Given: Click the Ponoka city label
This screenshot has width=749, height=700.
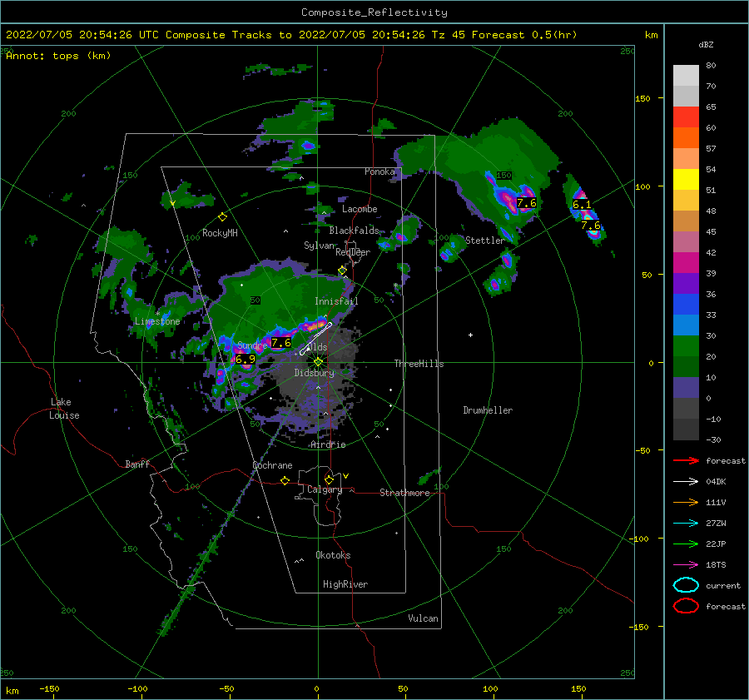Looking at the screenshot, I should tap(379, 171).
